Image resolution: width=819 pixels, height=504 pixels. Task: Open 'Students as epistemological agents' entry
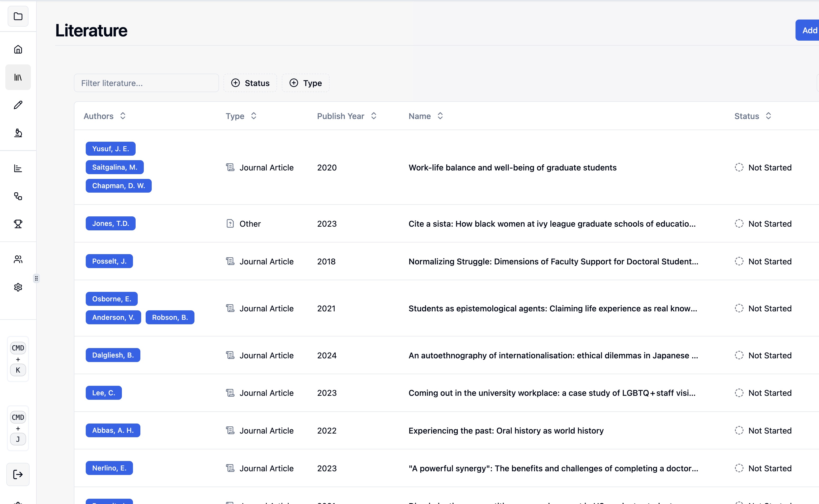tap(553, 309)
